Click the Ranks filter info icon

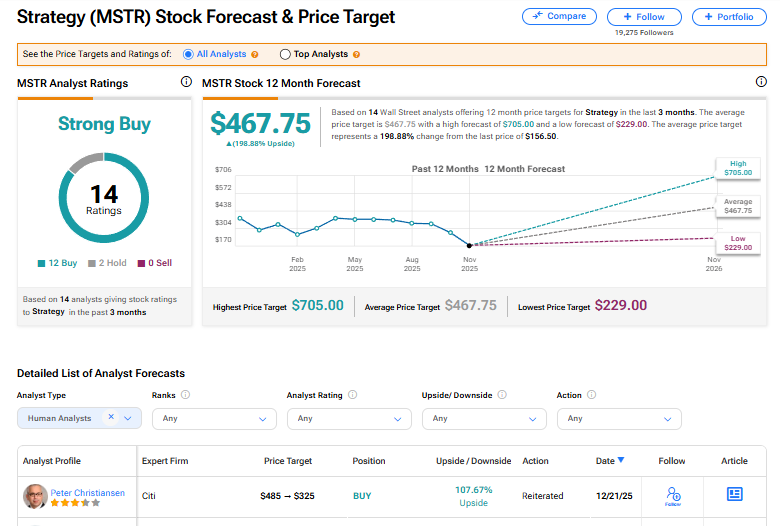(186, 395)
